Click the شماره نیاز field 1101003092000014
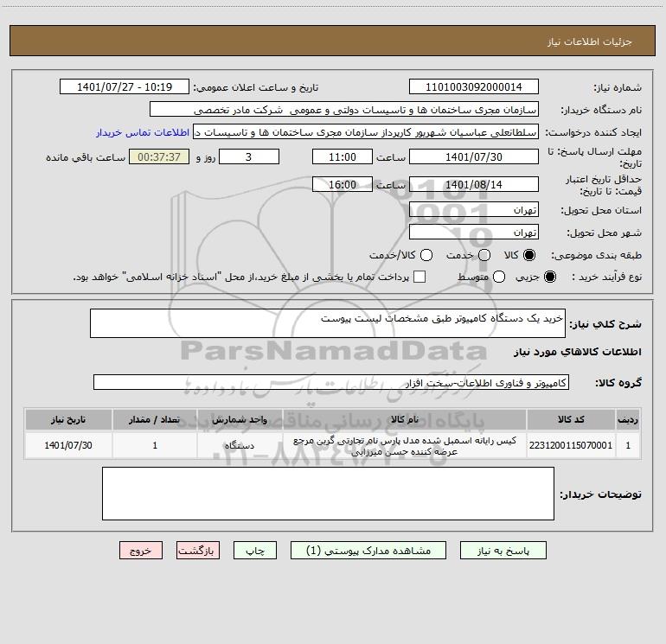The height and width of the screenshot is (644, 666). pos(474,86)
